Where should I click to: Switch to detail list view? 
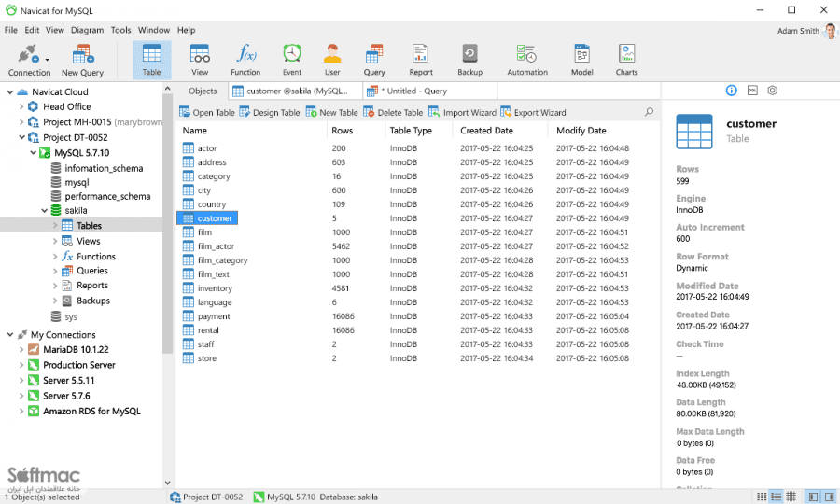click(776, 497)
